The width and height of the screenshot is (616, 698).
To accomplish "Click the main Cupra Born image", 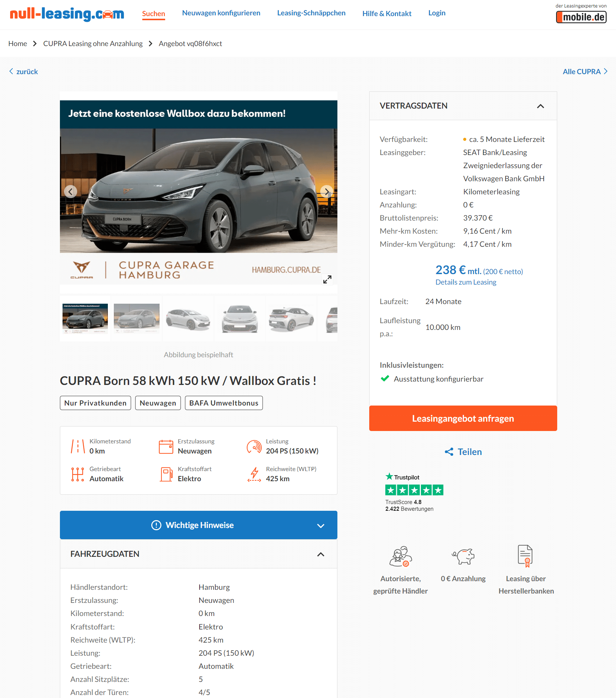I will click(198, 192).
